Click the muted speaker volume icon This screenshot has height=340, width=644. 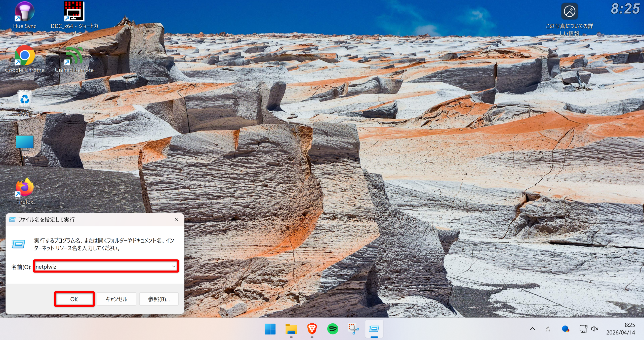click(x=595, y=329)
